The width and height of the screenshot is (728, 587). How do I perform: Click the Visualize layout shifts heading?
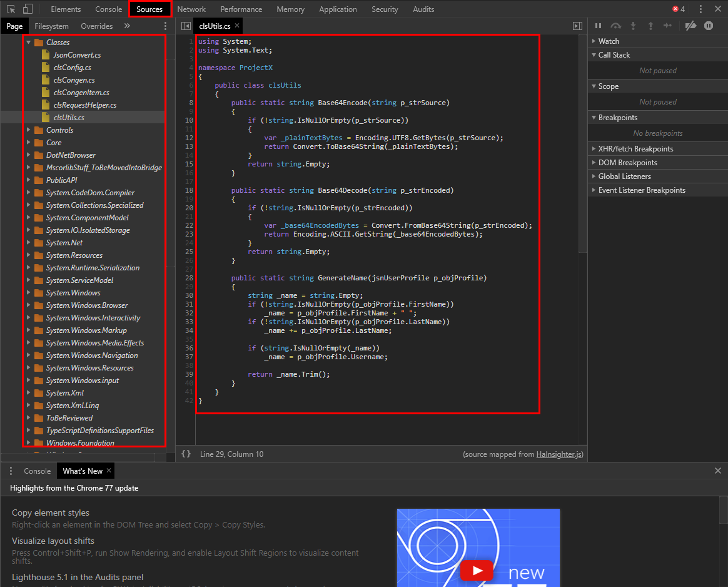pos(53,541)
